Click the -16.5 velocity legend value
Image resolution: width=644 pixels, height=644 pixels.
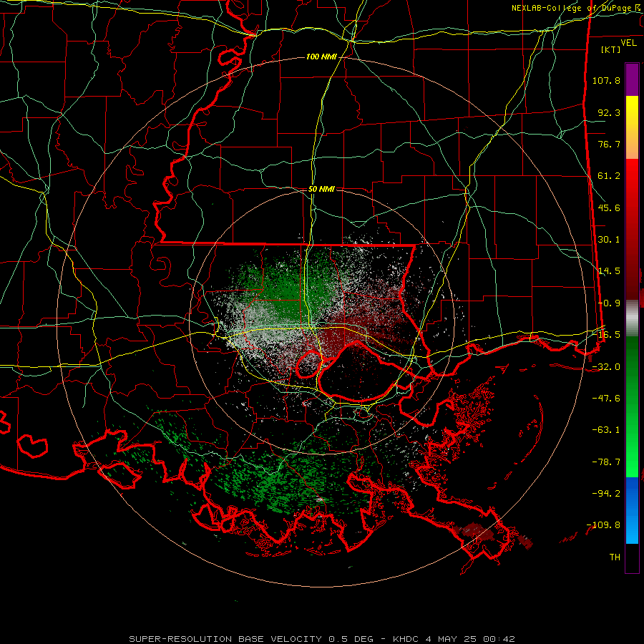point(606,335)
